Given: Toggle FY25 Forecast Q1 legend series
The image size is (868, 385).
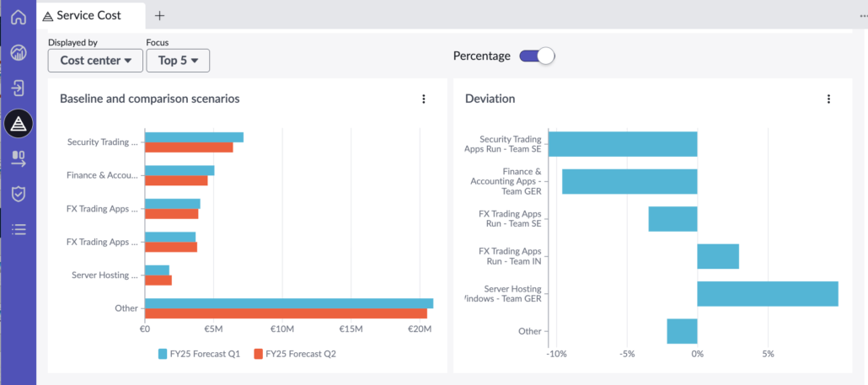Looking at the screenshot, I should click(x=199, y=354).
